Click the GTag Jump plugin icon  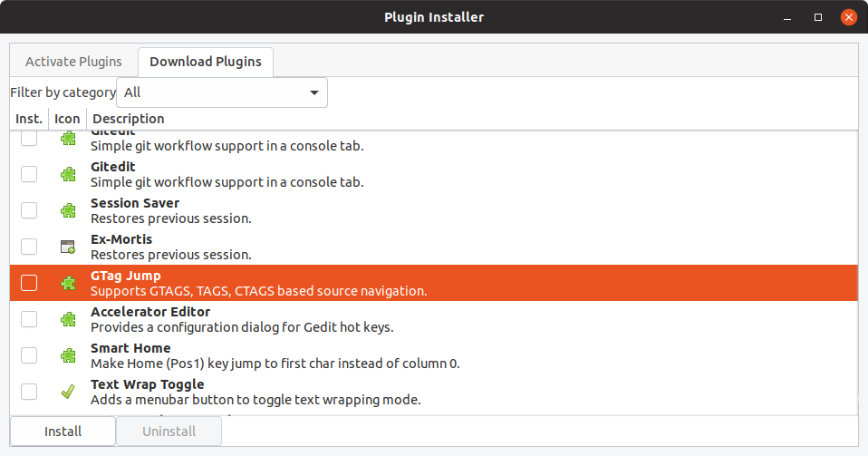click(67, 283)
